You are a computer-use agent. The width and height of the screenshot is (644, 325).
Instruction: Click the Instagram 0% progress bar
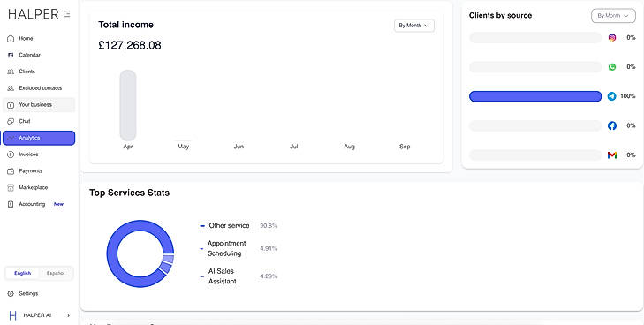[x=535, y=38]
